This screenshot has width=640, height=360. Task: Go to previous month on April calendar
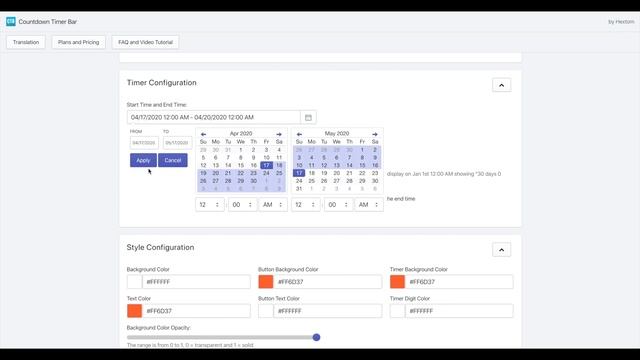[203, 134]
